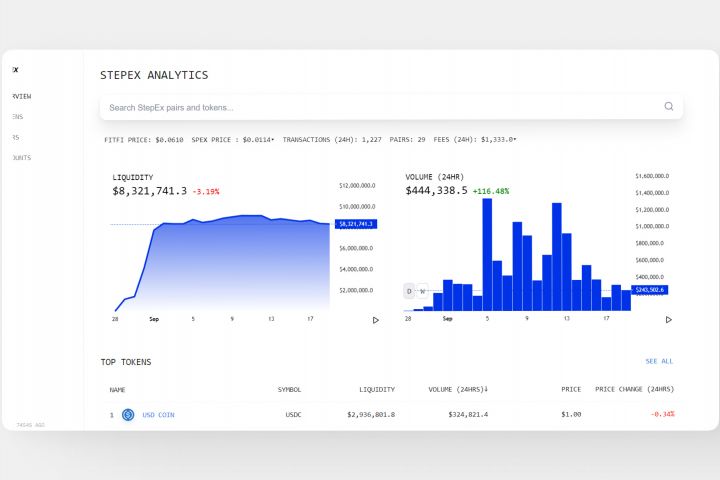Click the $243,502.6 volume chart price label
720x480 pixels.
point(650,290)
